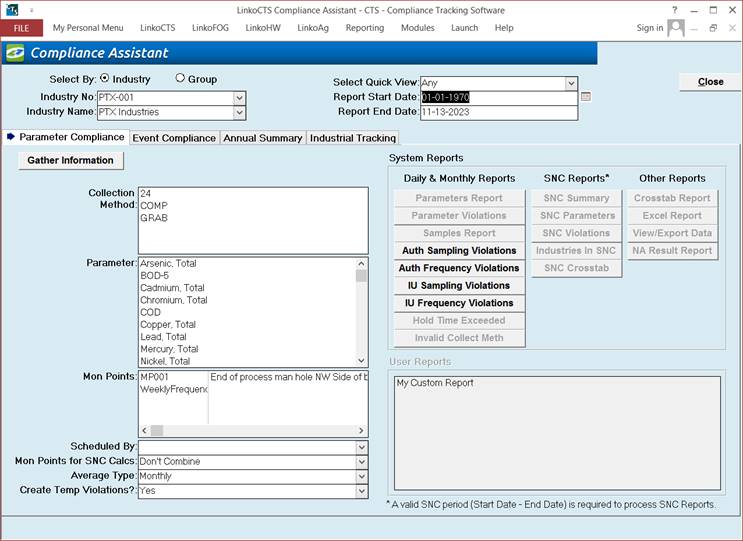This screenshot has width=743, height=541.
Task: Run Auth Frequency Violations report
Action: (x=459, y=268)
